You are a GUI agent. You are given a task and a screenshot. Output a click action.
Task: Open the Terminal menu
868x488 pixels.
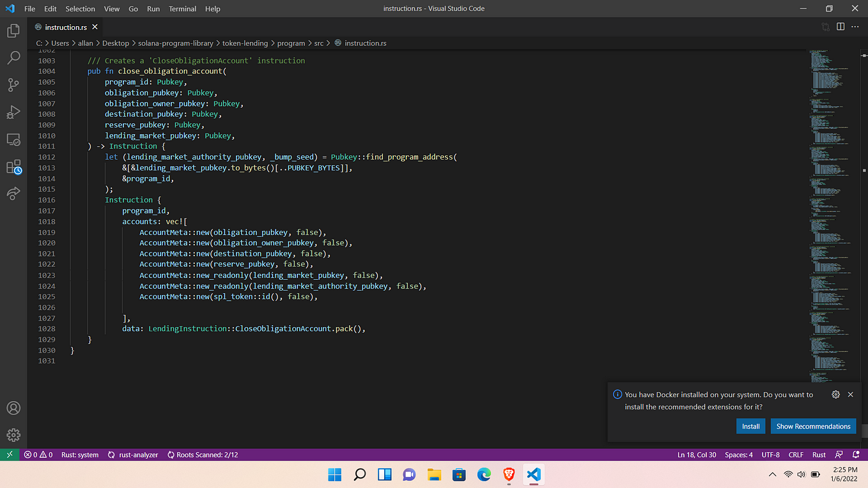point(183,9)
